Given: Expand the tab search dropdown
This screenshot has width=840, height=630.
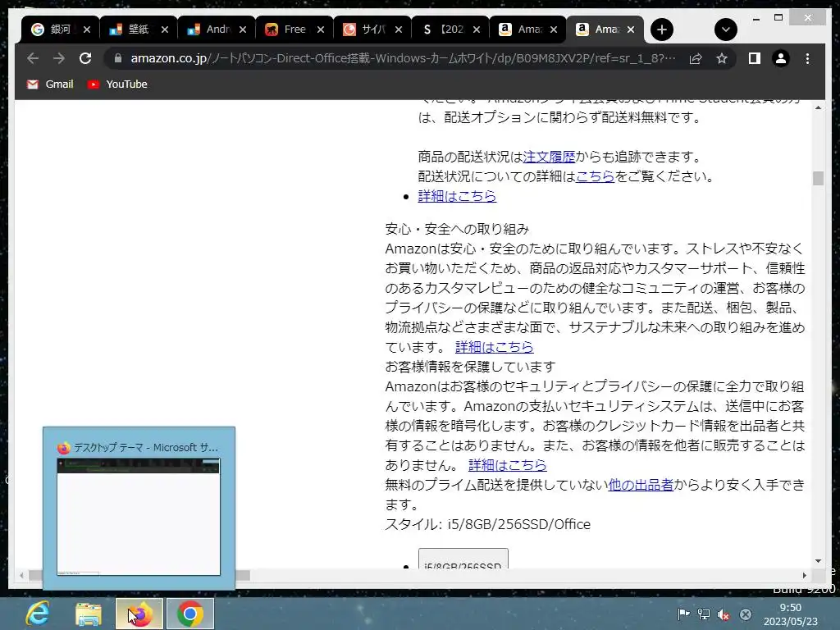Looking at the screenshot, I should [726, 30].
